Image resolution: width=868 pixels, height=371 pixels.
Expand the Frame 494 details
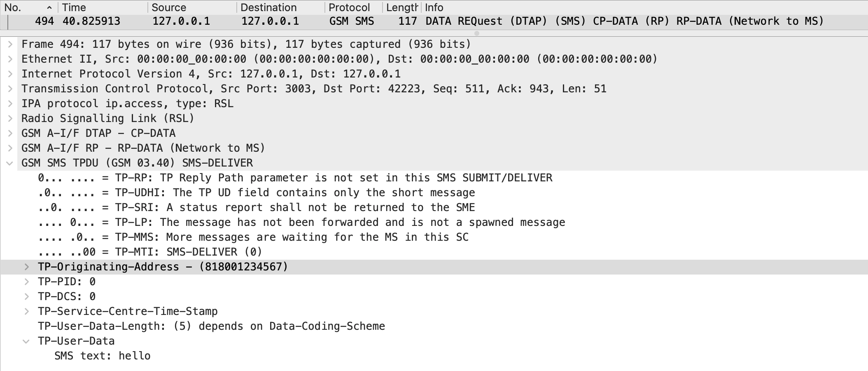point(10,44)
